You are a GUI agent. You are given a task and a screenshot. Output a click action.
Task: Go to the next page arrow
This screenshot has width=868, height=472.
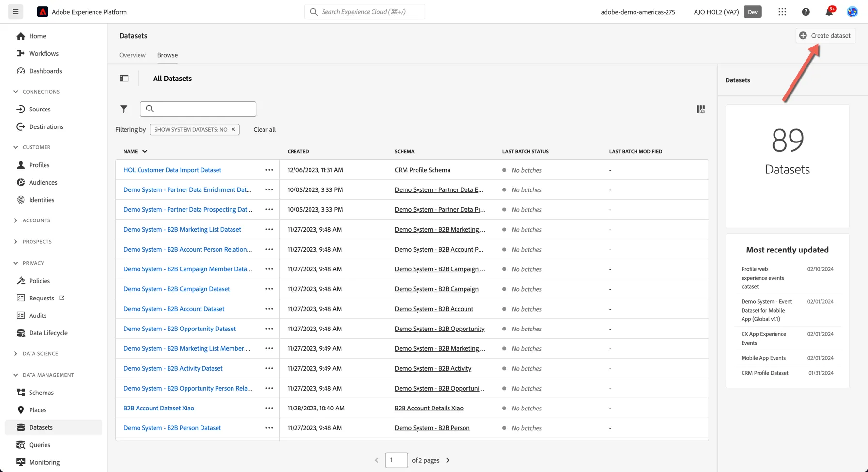pos(448,460)
